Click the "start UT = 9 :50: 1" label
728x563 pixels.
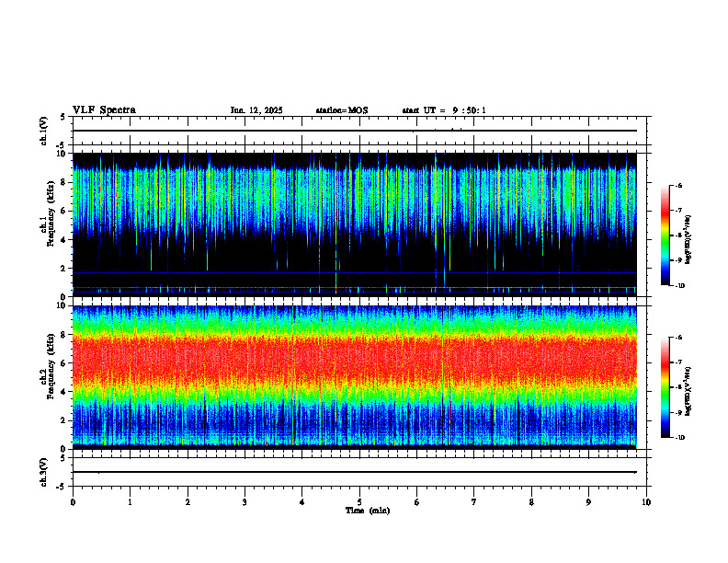[444, 110]
